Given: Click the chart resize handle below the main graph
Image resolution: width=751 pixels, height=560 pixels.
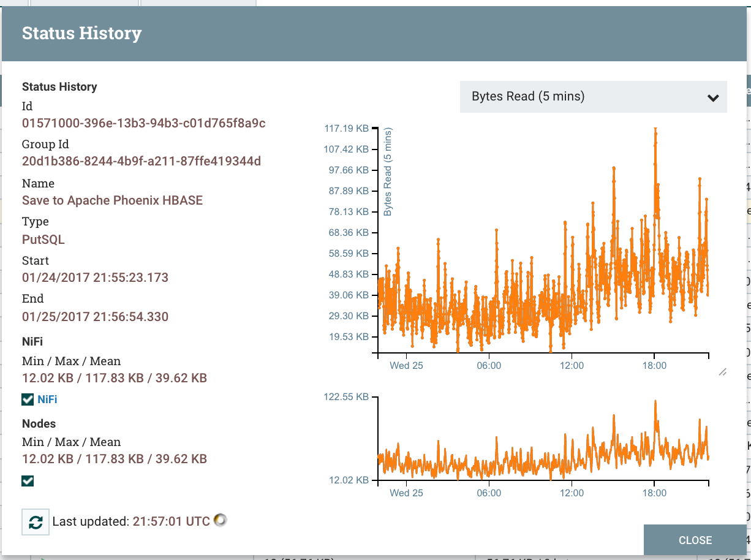Looking at the screenshot, I should coord(723,373).
